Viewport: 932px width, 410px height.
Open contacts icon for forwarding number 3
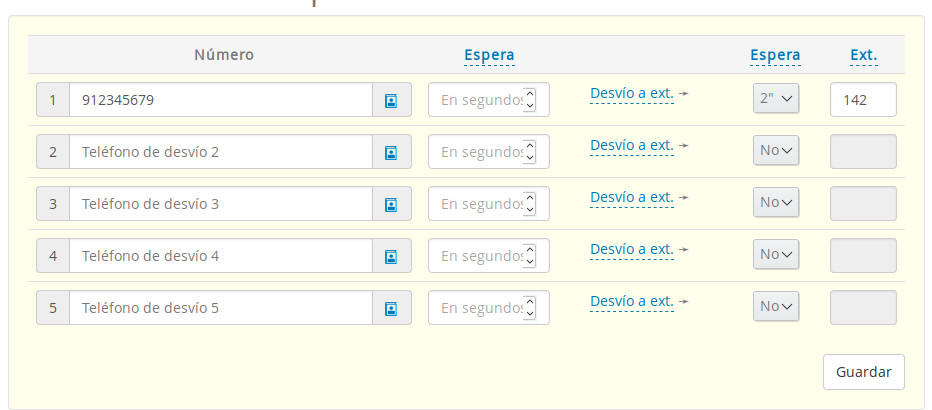click(x=391, y=204)
